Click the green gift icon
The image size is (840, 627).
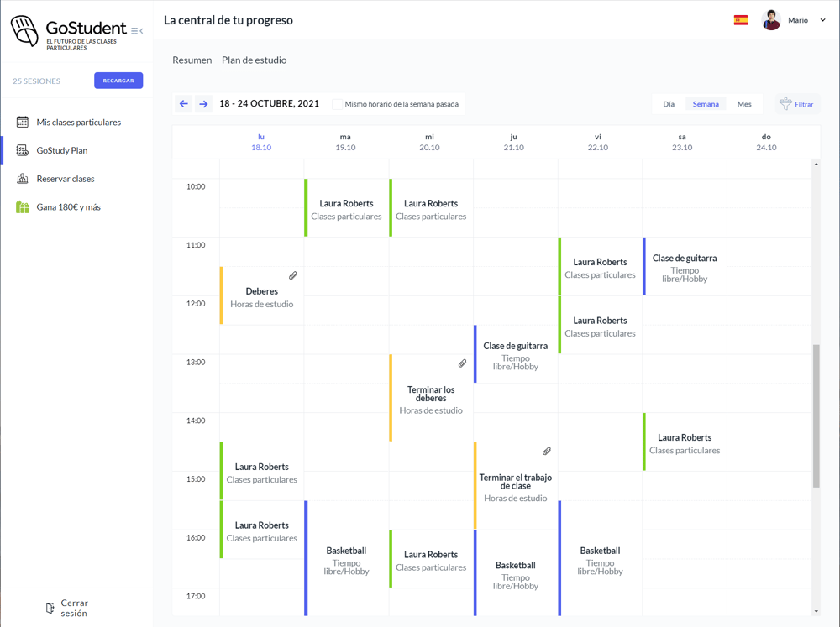click(23, 206)
